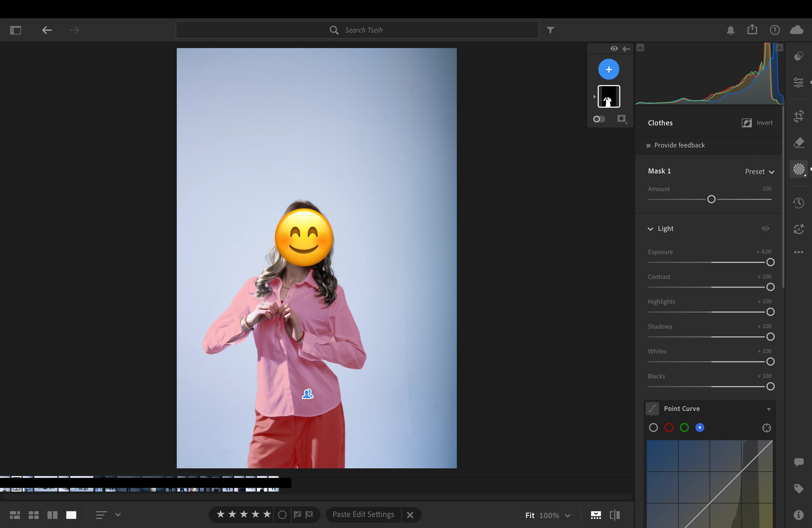Toggle the mask overlay switch
The image size is (812, 528).
[599, 119]
